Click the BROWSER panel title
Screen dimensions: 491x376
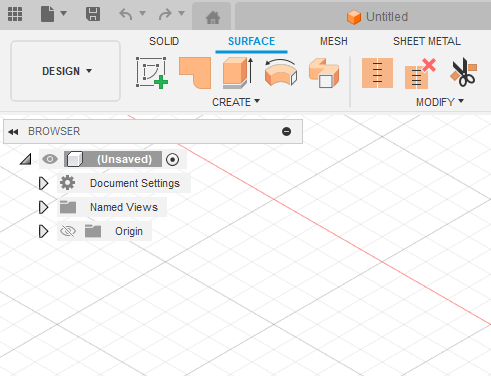[54, 131]
